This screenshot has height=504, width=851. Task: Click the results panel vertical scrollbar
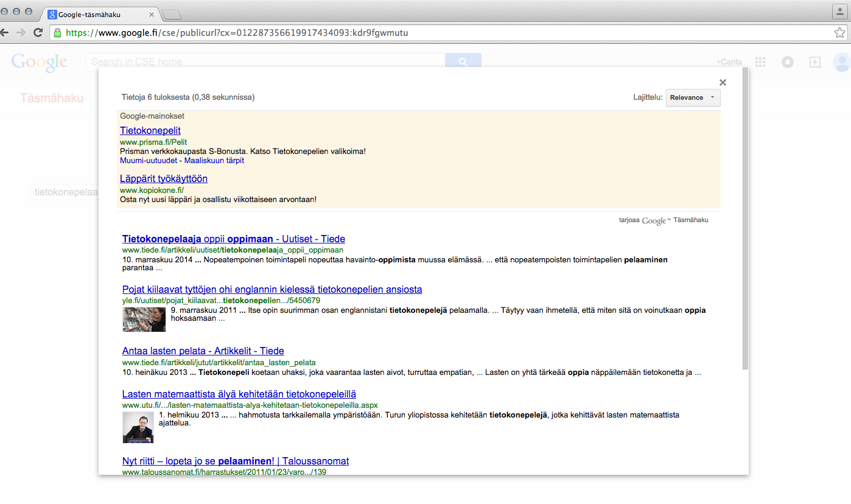point(746,219)
